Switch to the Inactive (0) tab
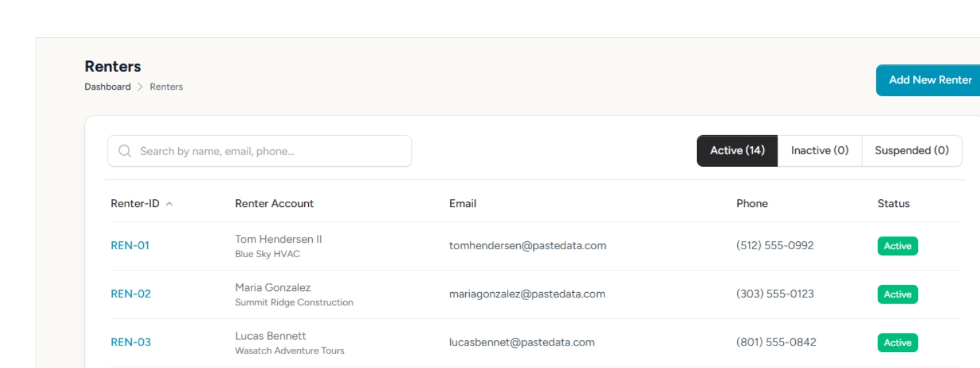The height and width of the screenshot is (368, 980). (x=820, y=150)
